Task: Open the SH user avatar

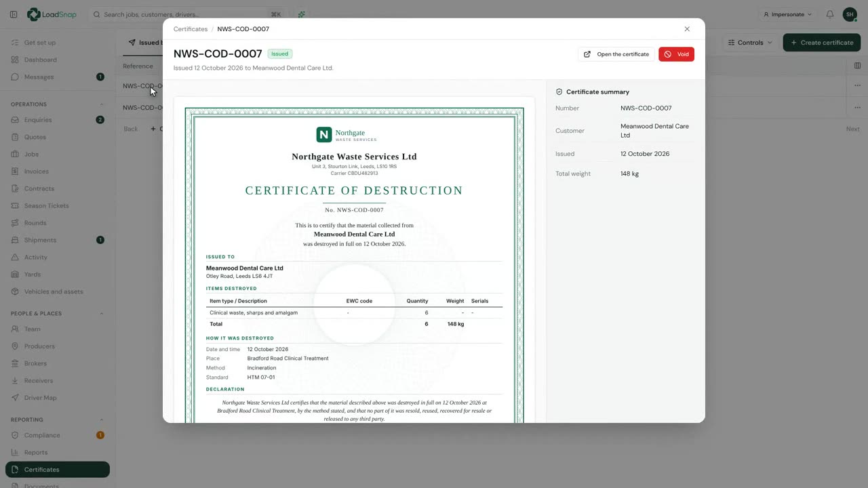Action: tap(850, 14)
